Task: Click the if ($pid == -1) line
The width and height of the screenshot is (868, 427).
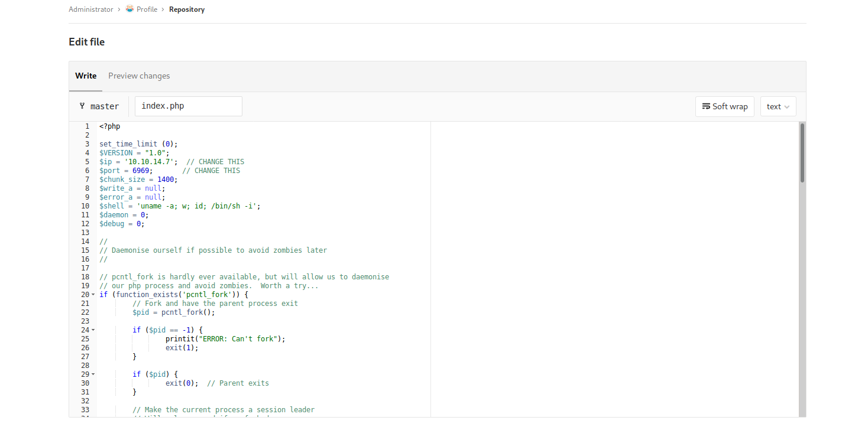Action: [167, 330]
